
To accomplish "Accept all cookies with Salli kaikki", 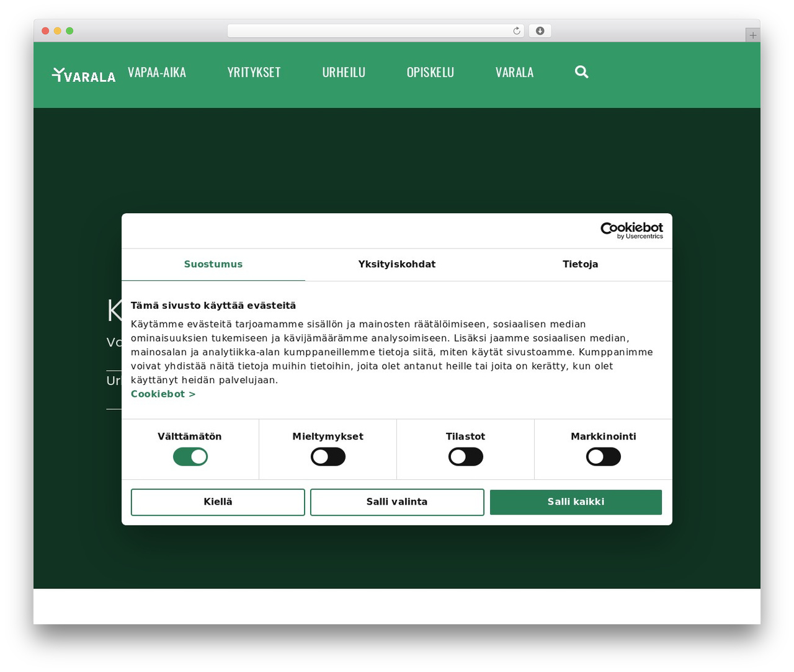I will click(576, 502).
